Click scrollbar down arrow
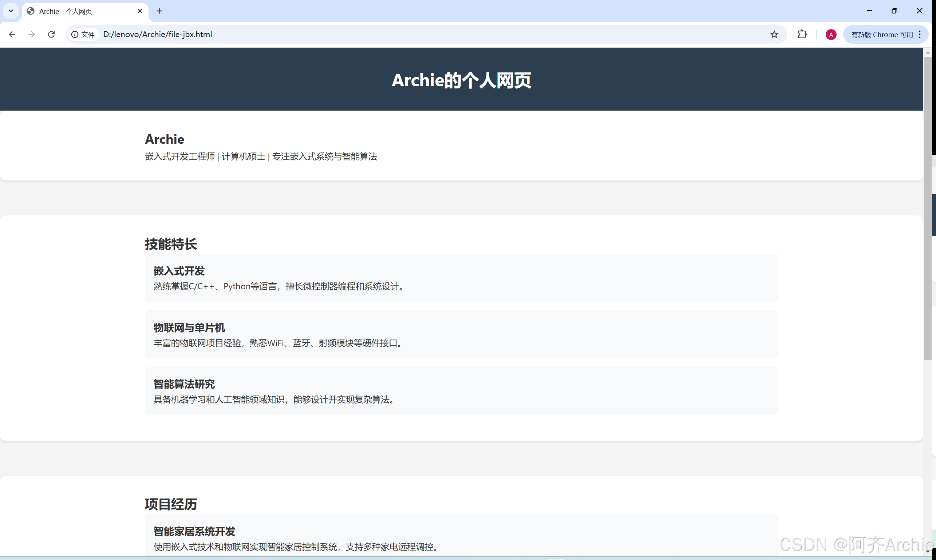The image size is (936, 560). [927, 552]
